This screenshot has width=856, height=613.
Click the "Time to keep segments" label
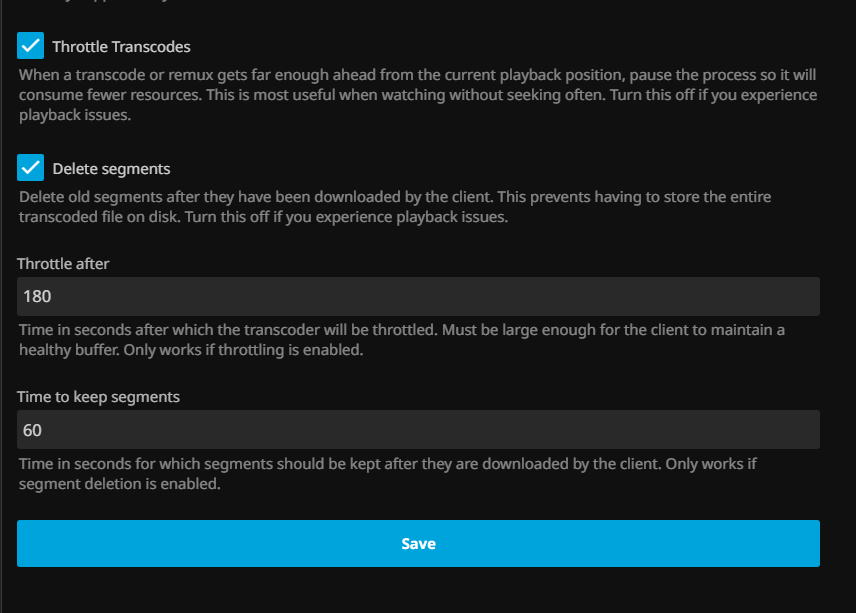98,397
